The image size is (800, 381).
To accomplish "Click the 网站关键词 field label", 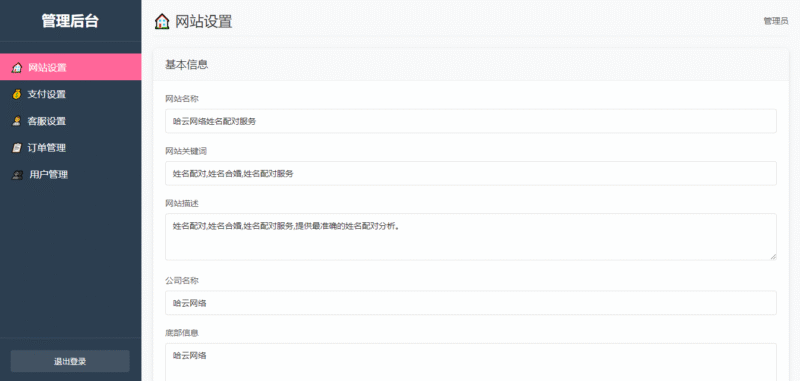I will click(186, 151).
